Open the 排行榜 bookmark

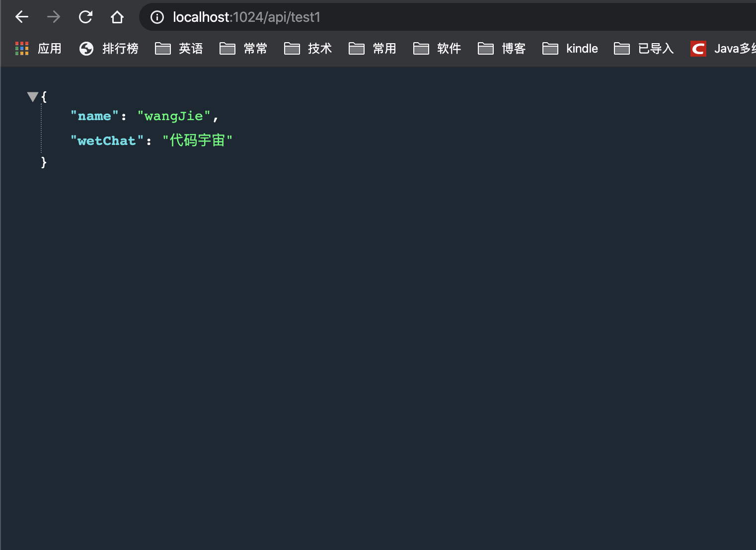click(x=109, y=49)
